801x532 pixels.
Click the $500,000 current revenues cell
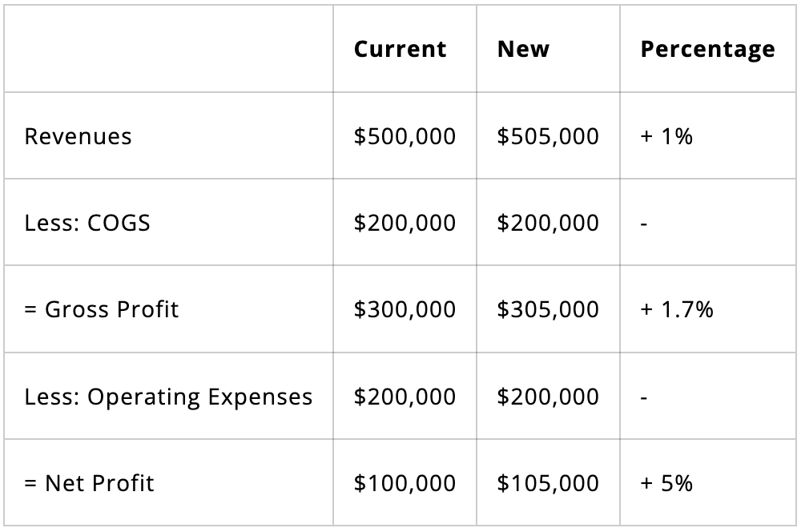405,136
